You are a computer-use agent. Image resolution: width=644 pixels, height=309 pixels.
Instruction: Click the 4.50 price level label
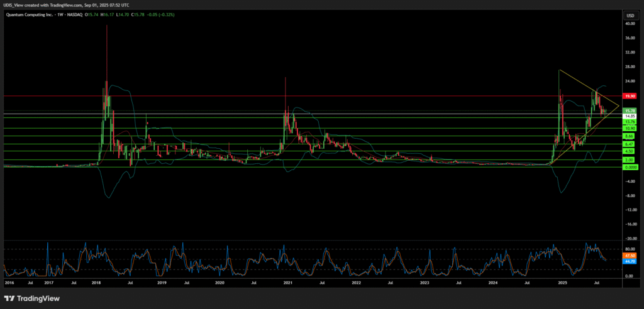[x=628, y=151]
